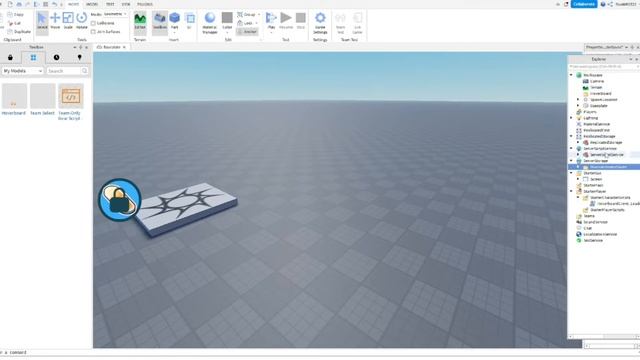Click the Toolbox search field
The height and width of the screenshot is (360, 640).
(x=63, y=71)
